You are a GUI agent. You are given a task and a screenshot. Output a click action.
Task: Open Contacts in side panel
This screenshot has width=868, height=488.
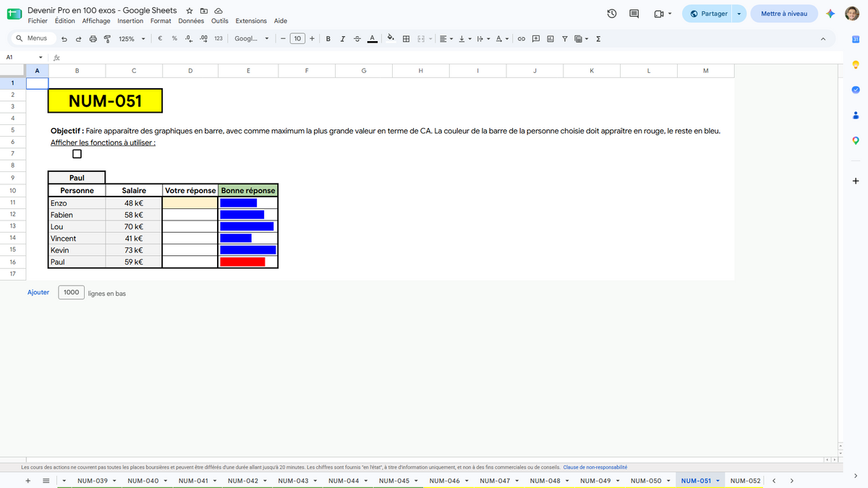click(855, 115)
